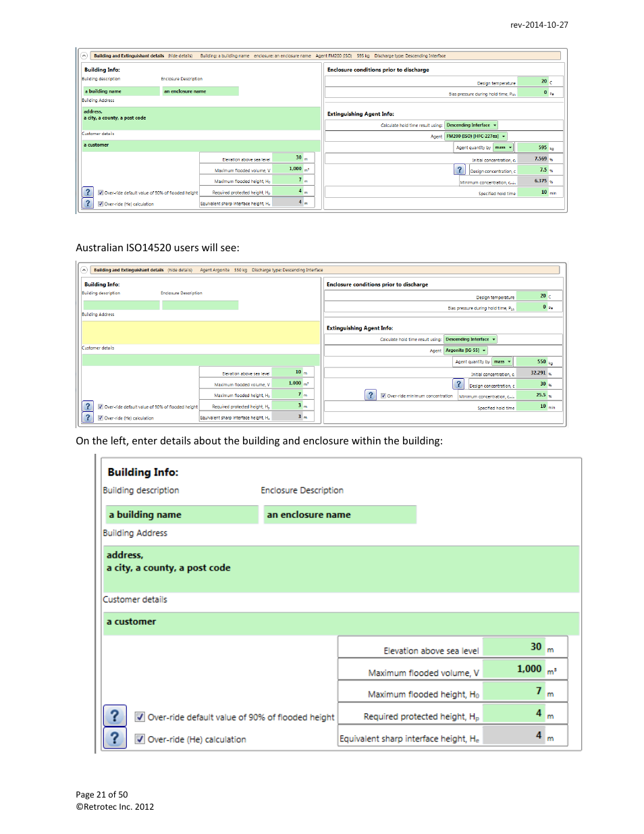Open the FM200 (ISO) [HFC-227ea] agent dropdown
The image size is (644, 834).
(475, 136)
